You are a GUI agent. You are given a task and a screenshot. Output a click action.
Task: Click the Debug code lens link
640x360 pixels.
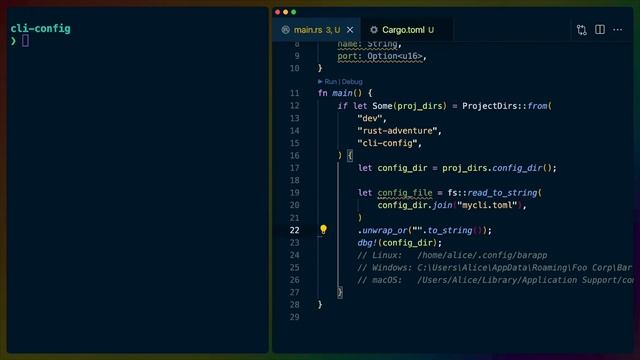tap(352, 82)
